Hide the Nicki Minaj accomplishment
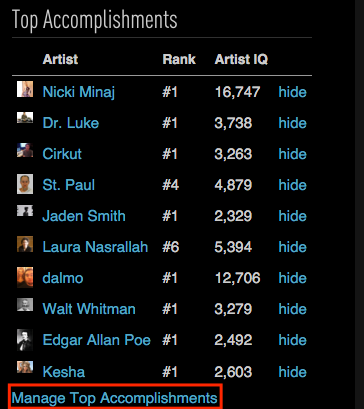Screen dimensions: 364x409 pos(292,92)
